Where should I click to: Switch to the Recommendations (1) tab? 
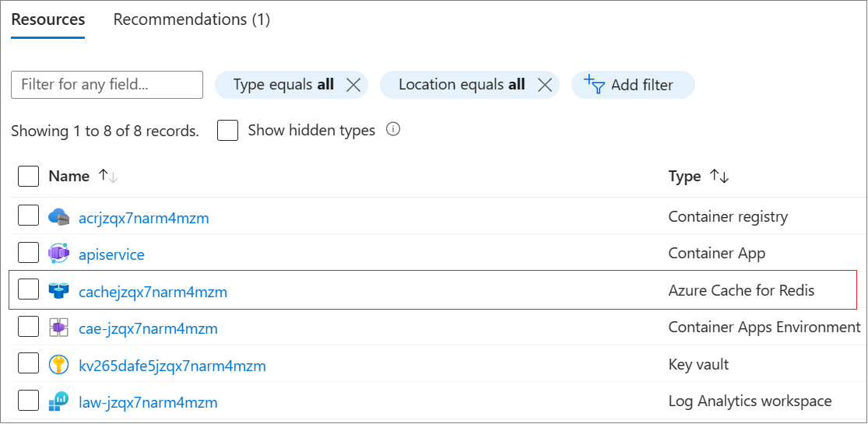(x=192, y=19)
